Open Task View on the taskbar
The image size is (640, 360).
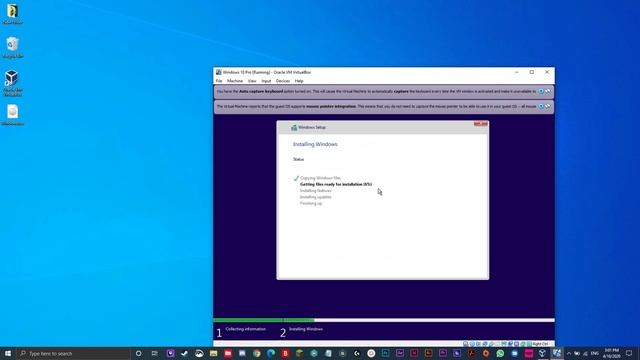[154, 353]
